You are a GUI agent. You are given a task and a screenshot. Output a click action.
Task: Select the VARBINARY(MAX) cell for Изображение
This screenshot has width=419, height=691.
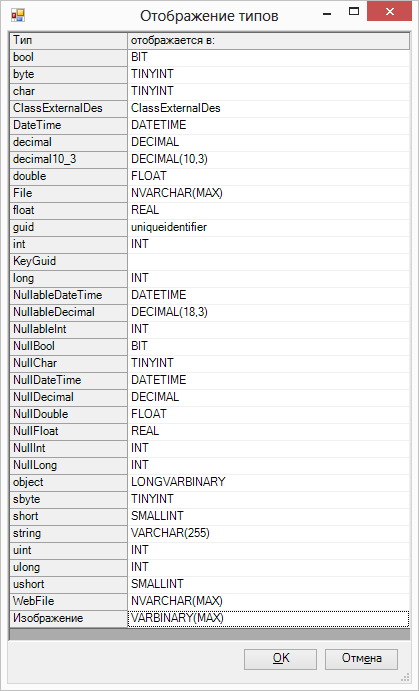268,618
